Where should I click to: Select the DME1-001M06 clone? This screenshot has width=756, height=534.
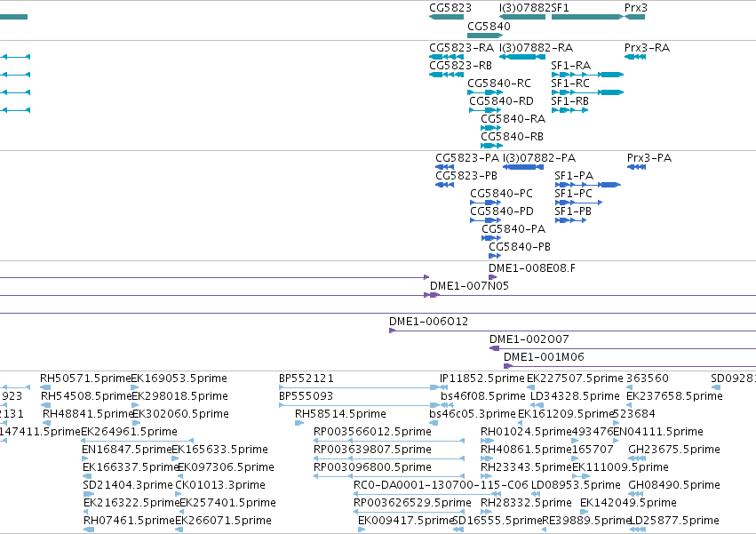coord(544,357)
